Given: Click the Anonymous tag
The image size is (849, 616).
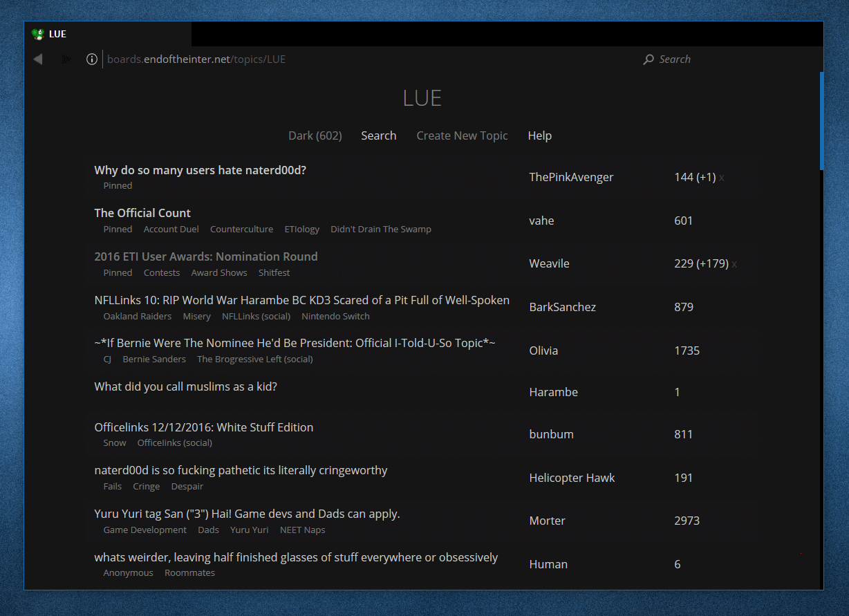Looking at the screenshot, I should (129, 573).
